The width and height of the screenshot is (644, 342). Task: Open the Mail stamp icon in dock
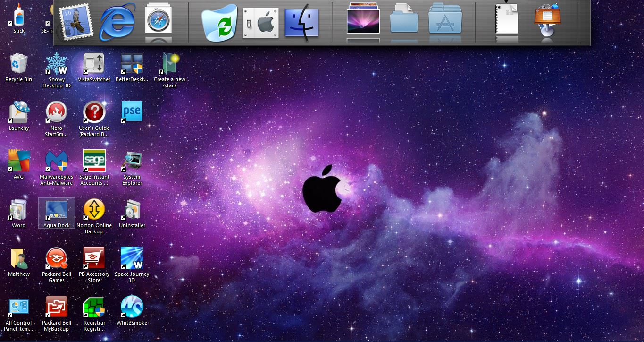[76, 22]
